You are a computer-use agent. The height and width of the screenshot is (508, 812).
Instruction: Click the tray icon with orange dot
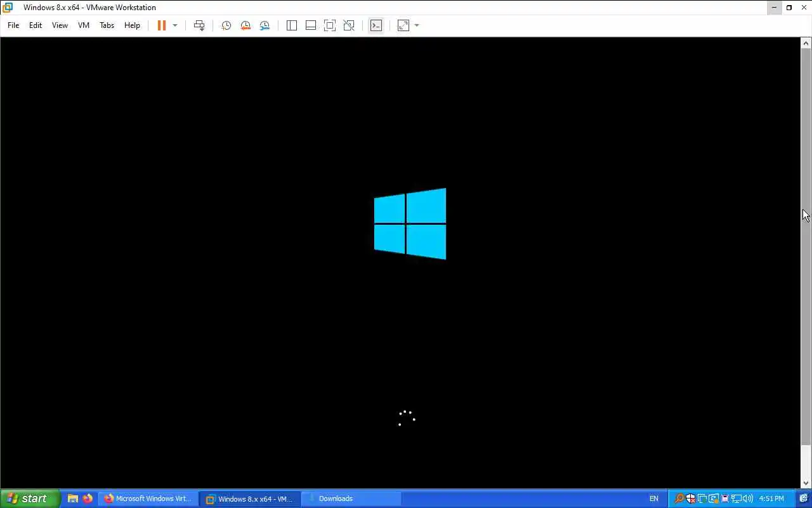[x=713, y=498]
